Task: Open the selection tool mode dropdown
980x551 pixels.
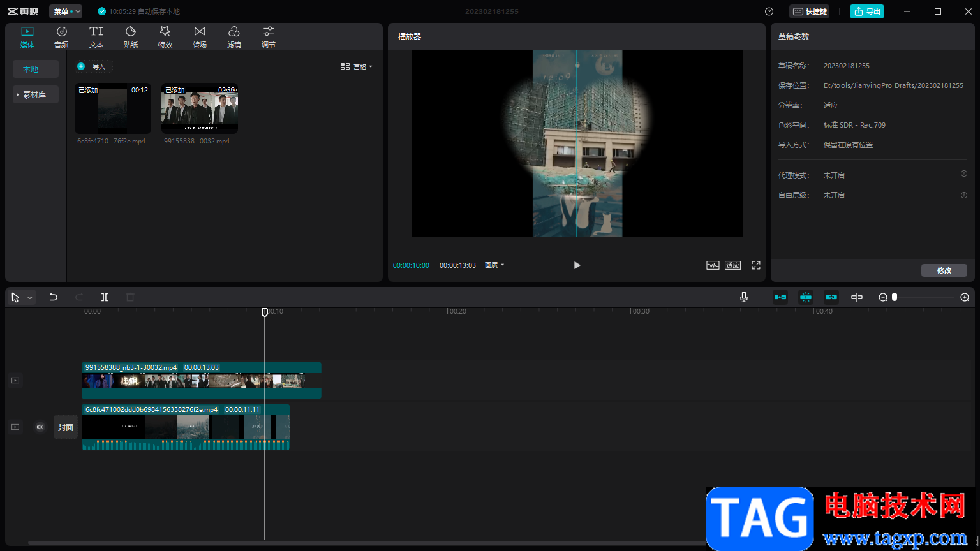Action: [29, 298]
